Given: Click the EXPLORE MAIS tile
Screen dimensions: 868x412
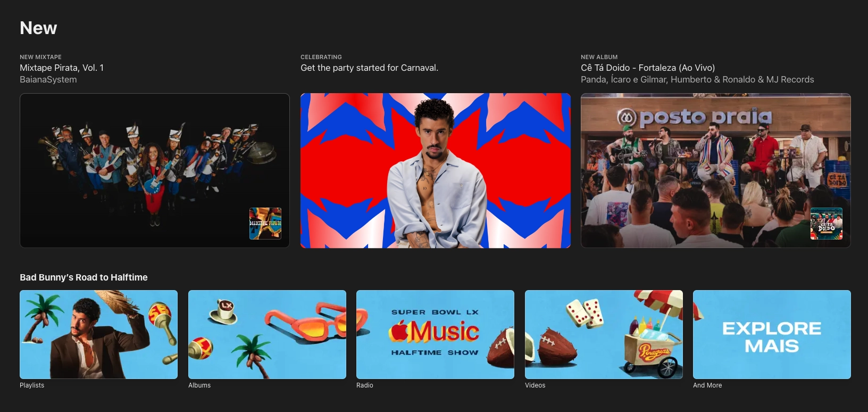Looking at the screenshot, I should pos(772,334).
